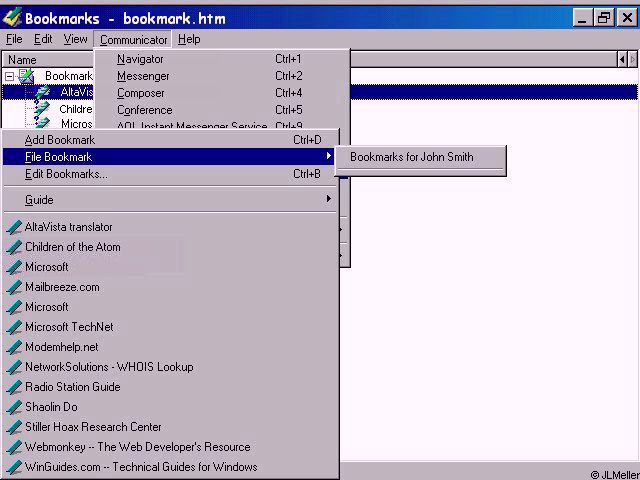Click the Bookmarks window title bar icon

pyautogui.click(x=12, y=18)
